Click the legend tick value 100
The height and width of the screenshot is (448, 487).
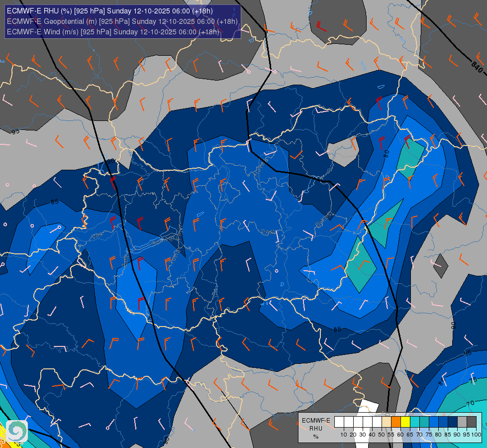coord(476,435)
